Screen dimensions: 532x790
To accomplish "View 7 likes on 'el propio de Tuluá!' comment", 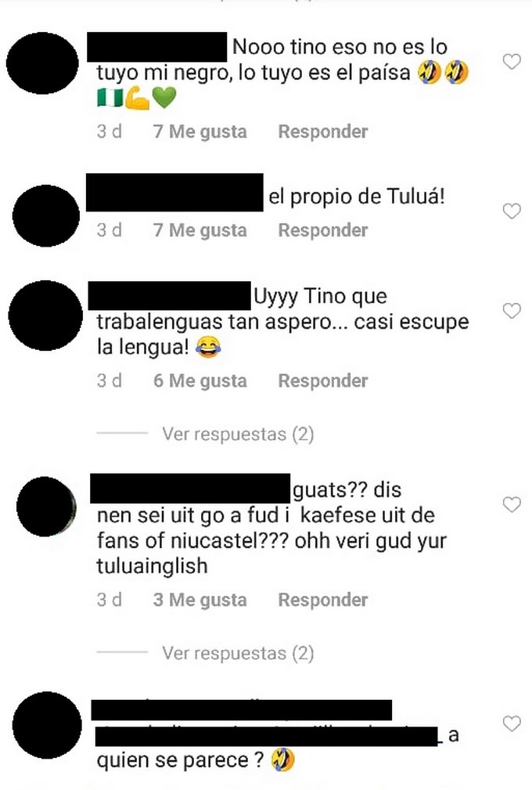I will pos(199,230).
